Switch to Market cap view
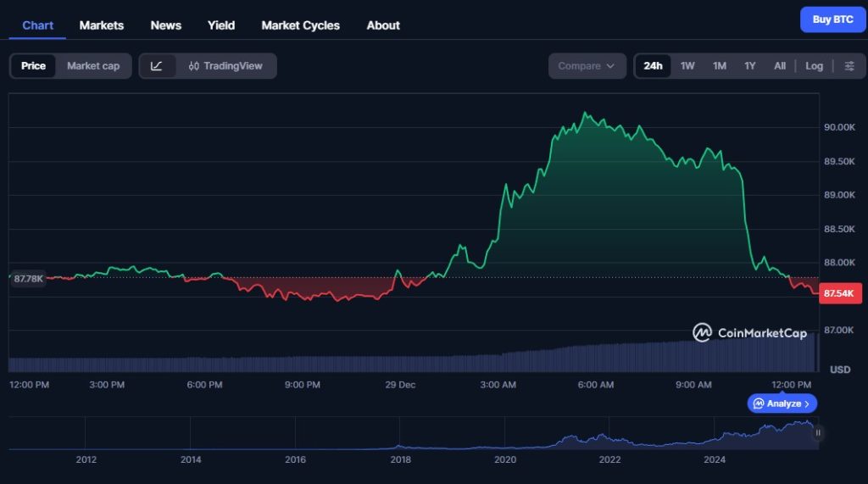 coord(93,66)
